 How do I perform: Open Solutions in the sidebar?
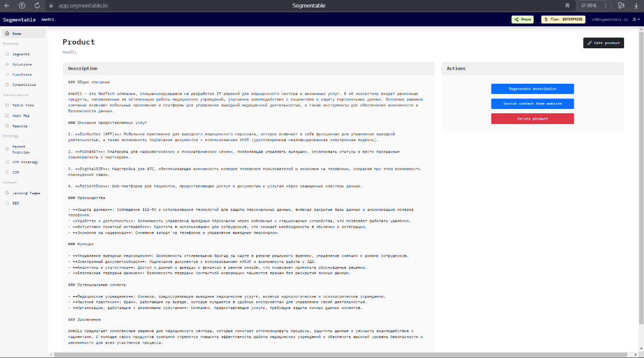[x=22, y=64]
